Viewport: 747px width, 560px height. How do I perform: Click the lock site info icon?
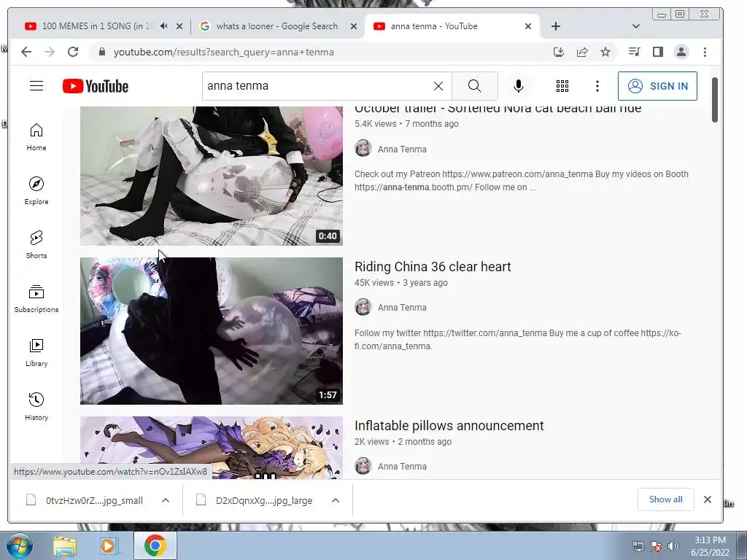[x=101, y=52]
